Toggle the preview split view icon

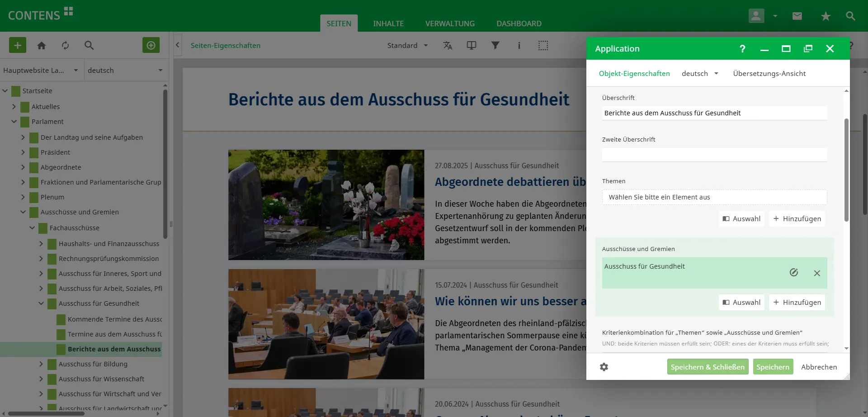(x=472, y=45)
